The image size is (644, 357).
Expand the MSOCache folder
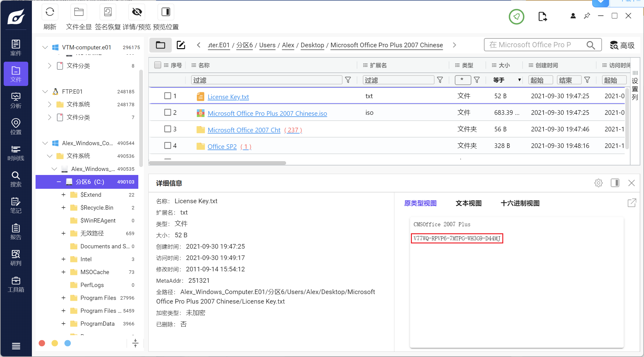[63, 272]
